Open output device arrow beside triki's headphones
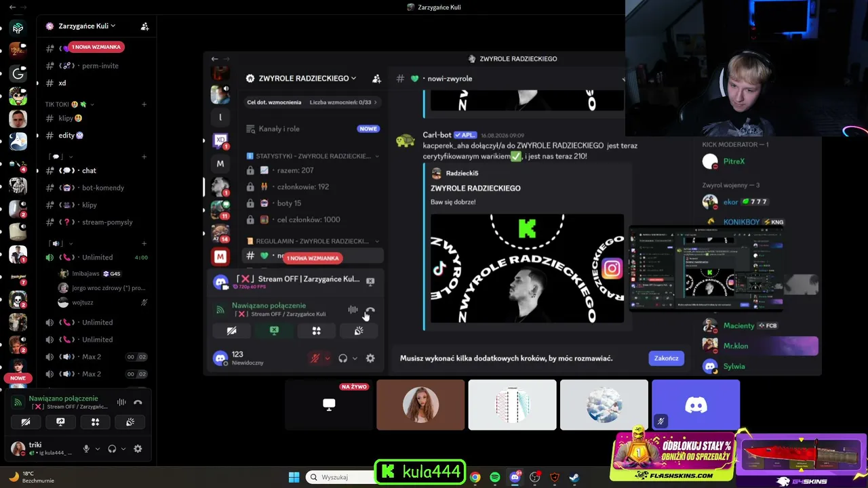This screenshot has height=488, width=868. click(x=124, y=449)
